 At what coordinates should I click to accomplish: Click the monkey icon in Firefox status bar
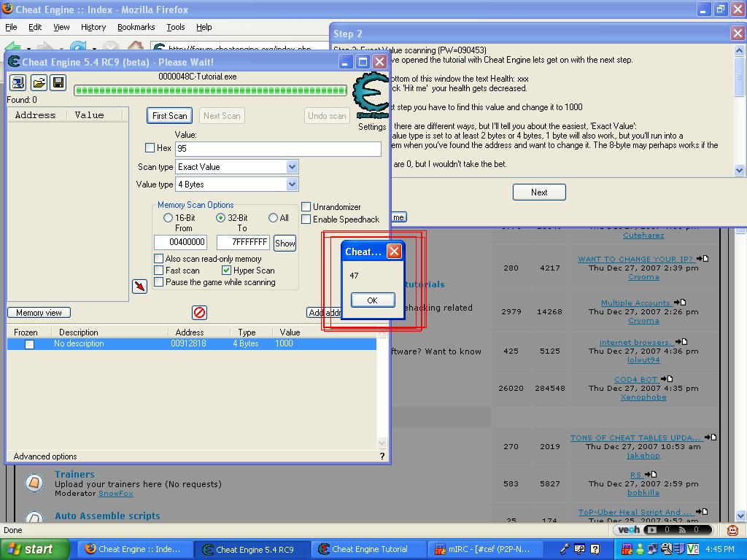click(x=732, y=530)
